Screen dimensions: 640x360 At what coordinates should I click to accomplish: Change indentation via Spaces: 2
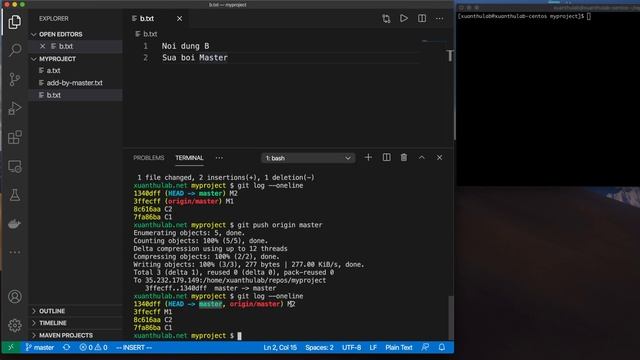(x=319, y=347)
